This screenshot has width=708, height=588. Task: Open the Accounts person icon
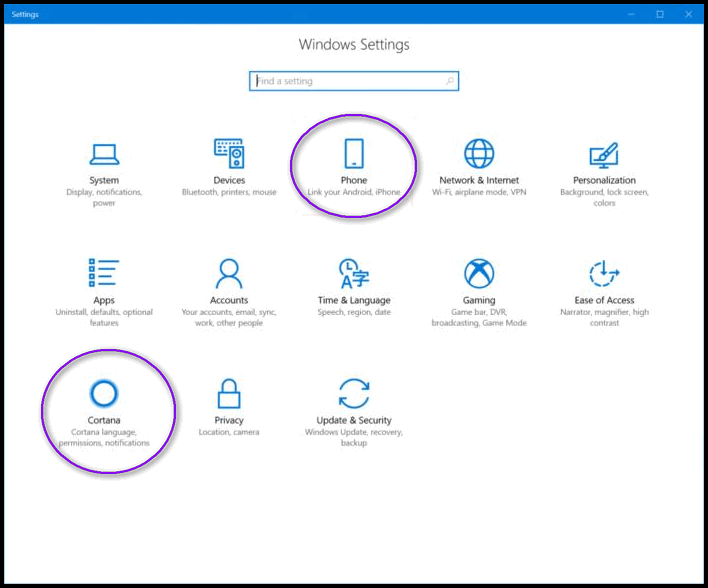point(229,273)
